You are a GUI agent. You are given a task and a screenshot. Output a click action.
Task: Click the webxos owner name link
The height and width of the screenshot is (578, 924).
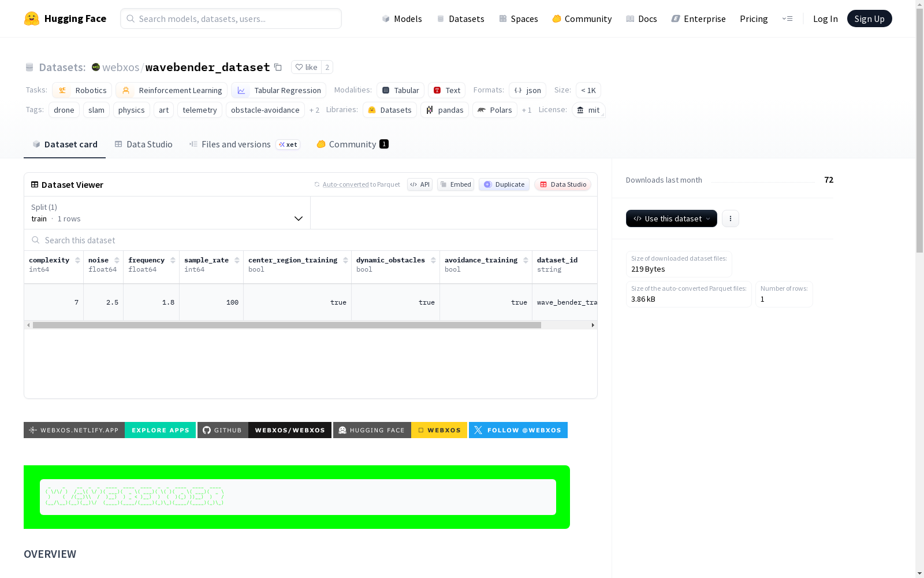121,67
